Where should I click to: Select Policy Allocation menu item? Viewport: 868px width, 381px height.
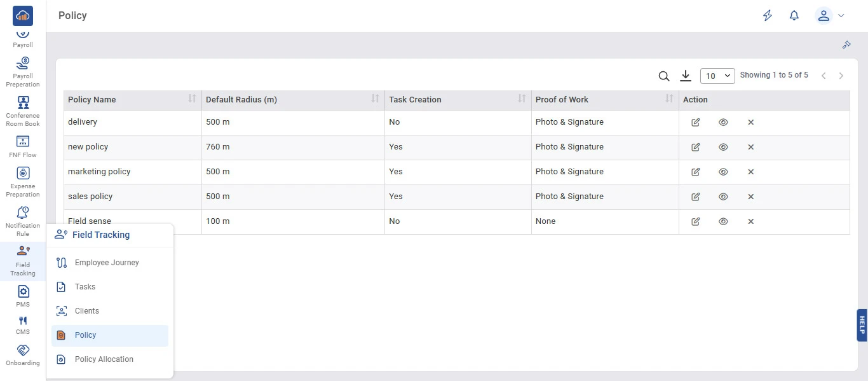[104, 359]
